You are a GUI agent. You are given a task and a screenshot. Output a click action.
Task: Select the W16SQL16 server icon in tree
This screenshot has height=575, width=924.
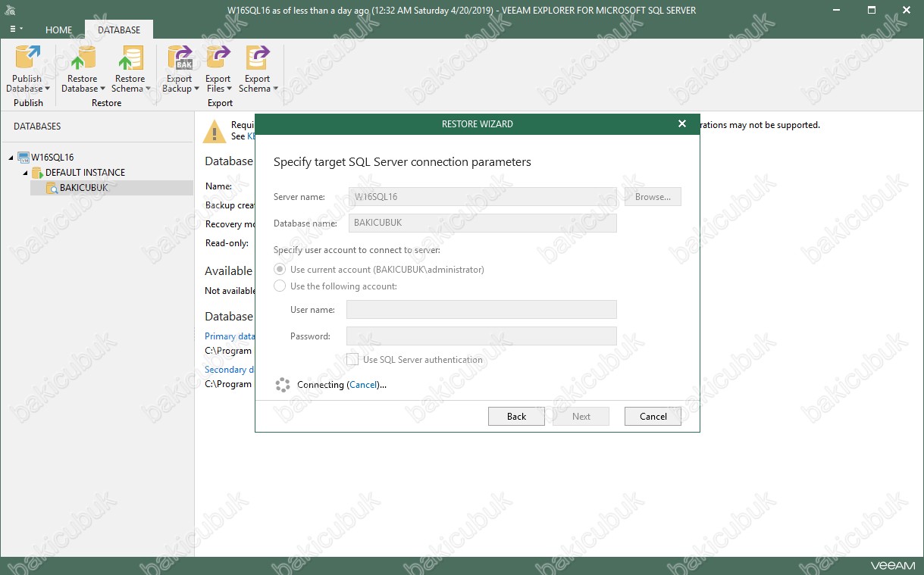tap(23, 158)
